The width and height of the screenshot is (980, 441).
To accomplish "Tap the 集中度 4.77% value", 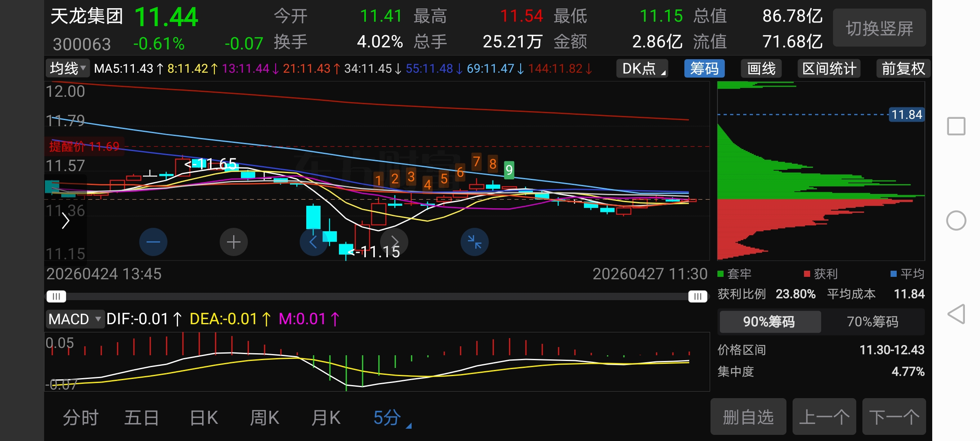I will click(908, 372).
